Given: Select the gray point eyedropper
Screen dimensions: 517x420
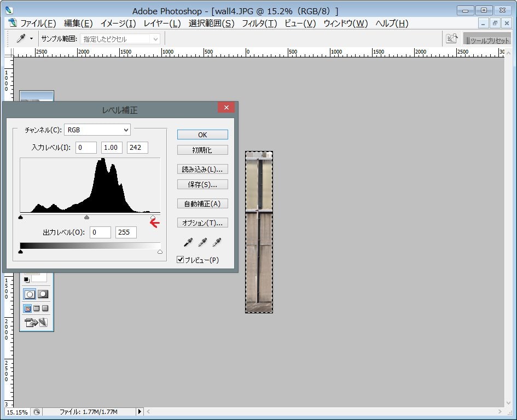Looking at the screenshot, I should pos(202,242).
